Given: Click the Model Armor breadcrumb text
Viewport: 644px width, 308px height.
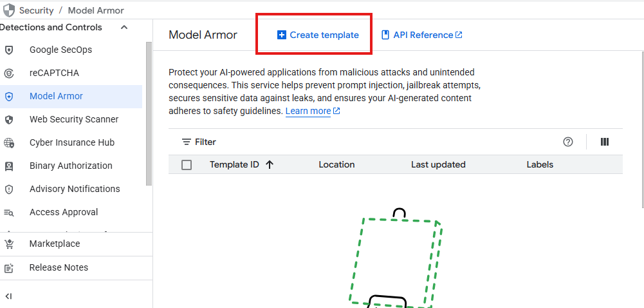Looking at the screenshot, I should pyautogui.click(x=96, y=11).
